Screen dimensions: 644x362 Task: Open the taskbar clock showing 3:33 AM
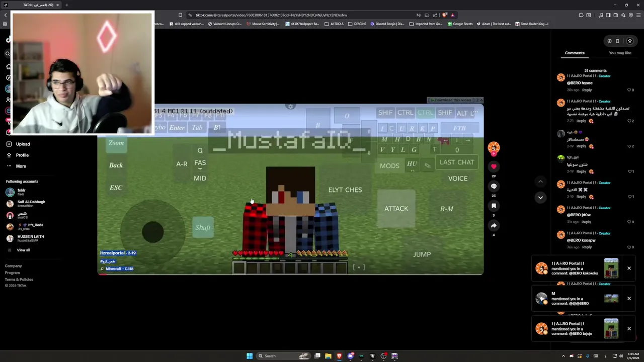[x=633, y=356]
